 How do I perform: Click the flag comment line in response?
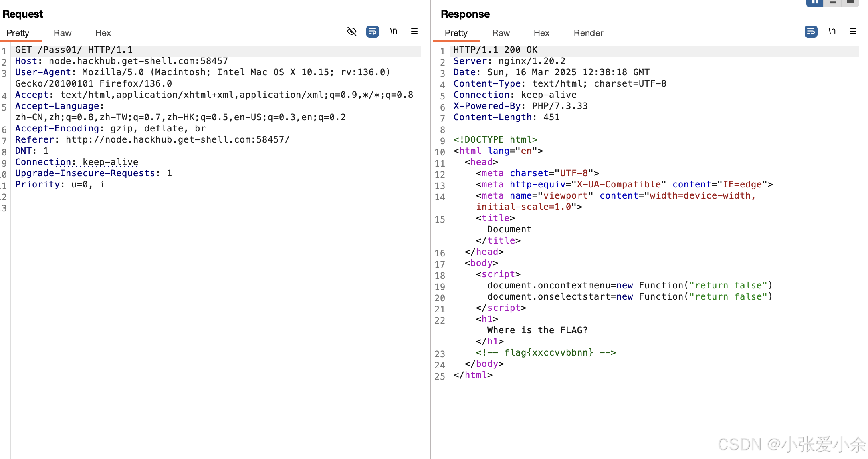pyautogui.click(x=545, y=353)
